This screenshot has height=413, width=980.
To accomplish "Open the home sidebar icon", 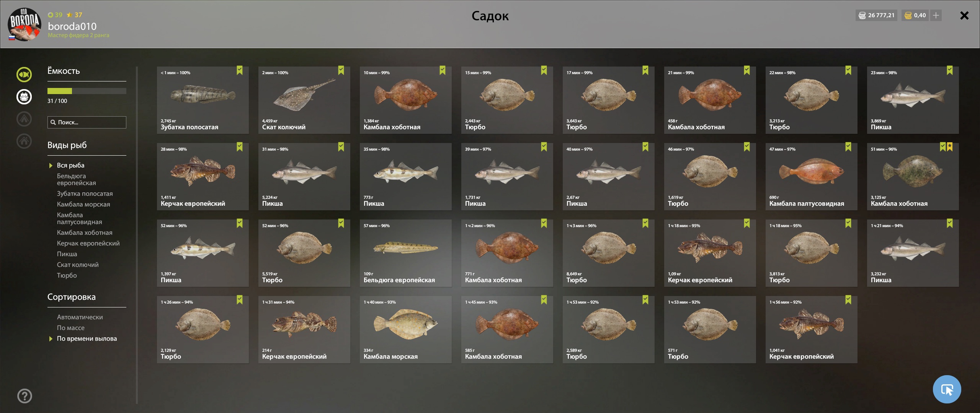I will point(24,141).
